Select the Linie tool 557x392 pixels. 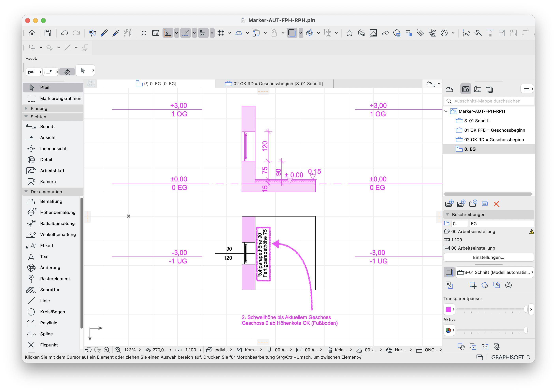[x=51, y=301]
